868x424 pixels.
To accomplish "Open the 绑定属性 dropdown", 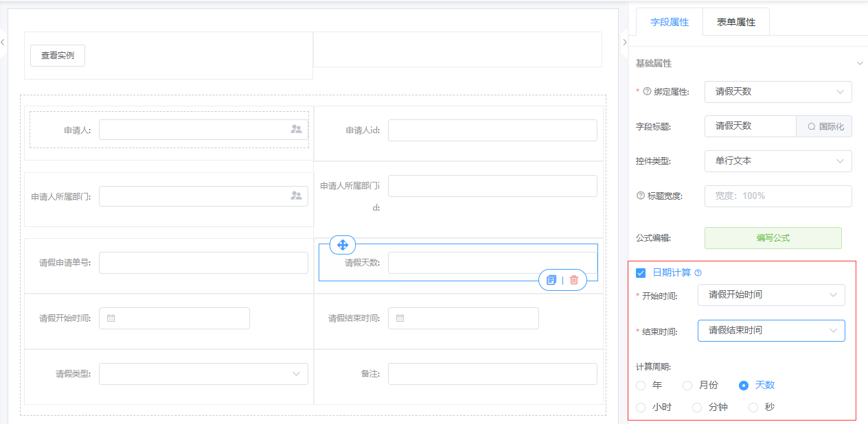I will tap(778, 91).
